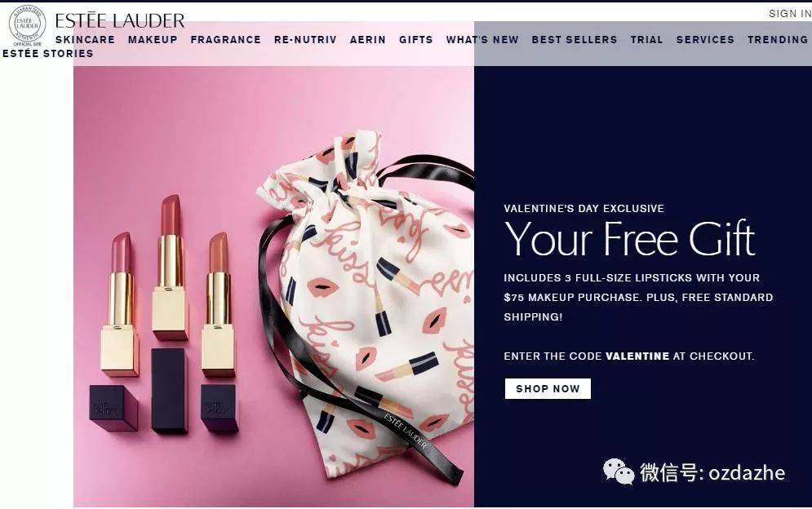This screenshot has height=509, width=812.
Task: Open the Services navigation item
Action: click(x=705, y=39)
